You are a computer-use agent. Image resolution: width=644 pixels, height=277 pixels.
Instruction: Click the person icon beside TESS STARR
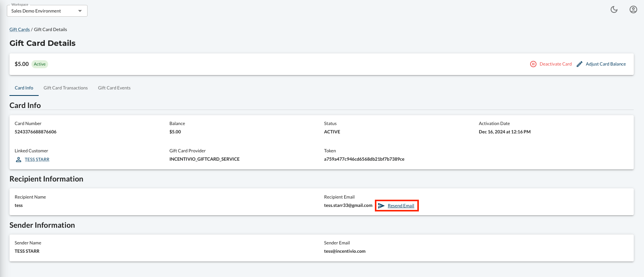pyautogui.click(x=18, y=160)
